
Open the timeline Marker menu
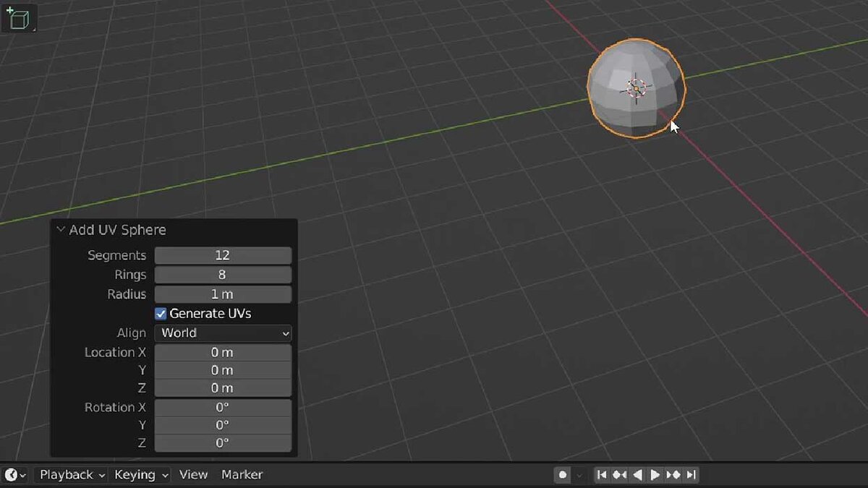(242, 475)
